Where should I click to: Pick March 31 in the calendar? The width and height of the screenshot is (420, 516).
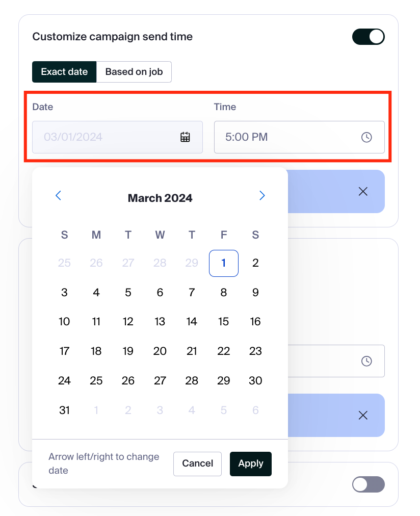[64, 410]
